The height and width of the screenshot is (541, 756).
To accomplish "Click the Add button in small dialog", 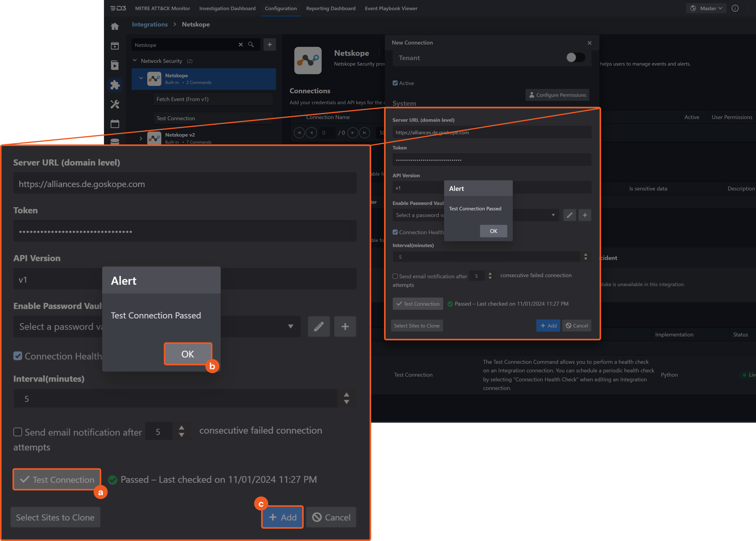I will (548, 326).
